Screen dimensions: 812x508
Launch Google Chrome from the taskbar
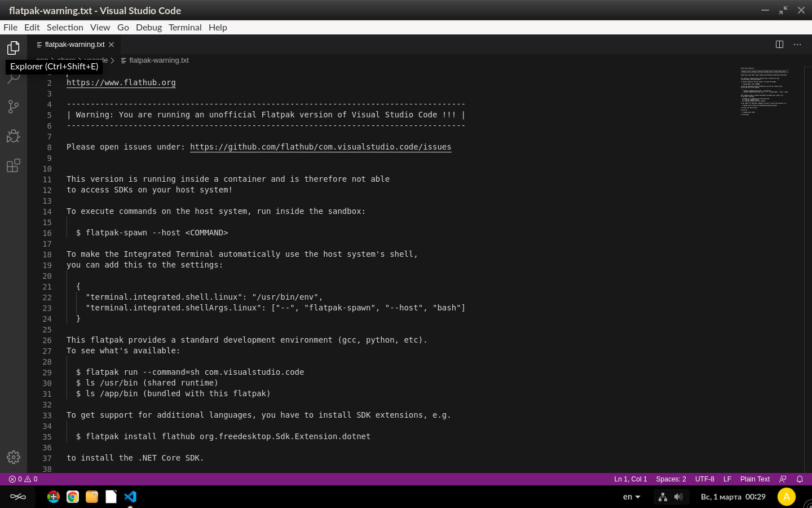pos(73,497)
